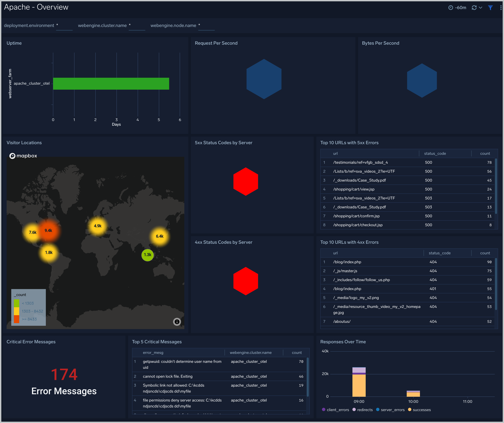Click the mapbox logo on map
504x423 pixels.
click(x=23, y=156)
